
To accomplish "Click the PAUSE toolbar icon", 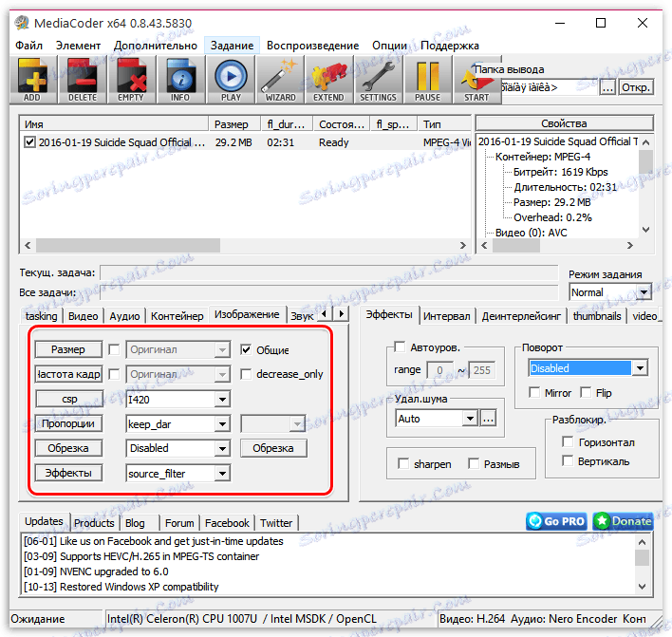I will pos(427,80).
